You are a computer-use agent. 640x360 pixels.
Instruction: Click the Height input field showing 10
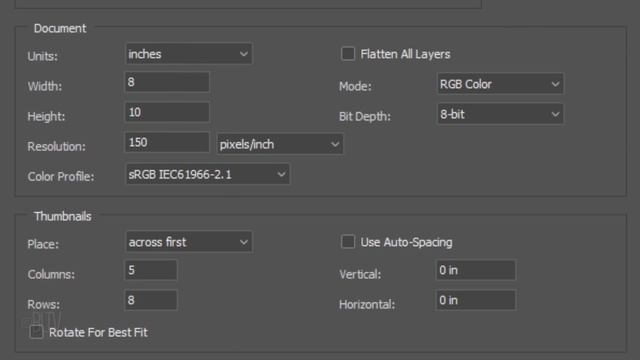point(167,112)
